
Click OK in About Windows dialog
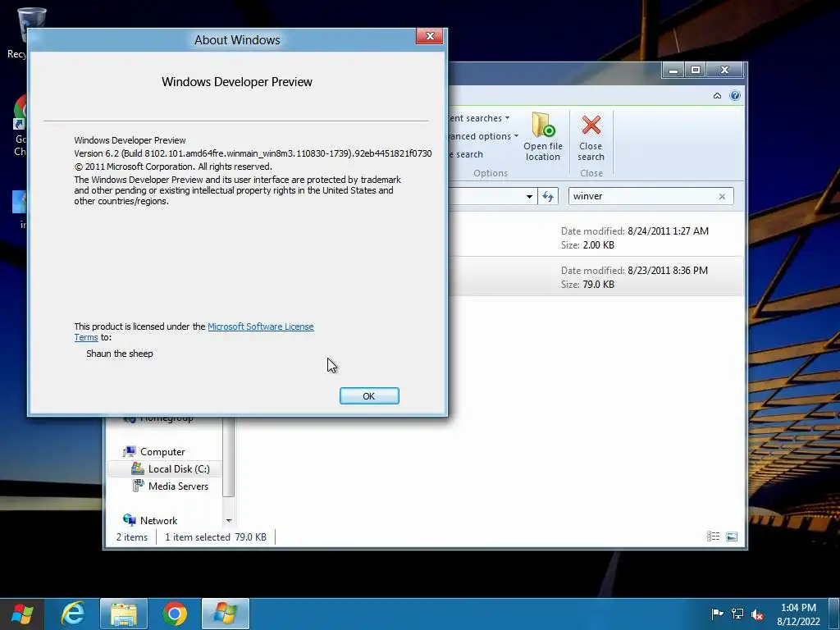point(369,396)
